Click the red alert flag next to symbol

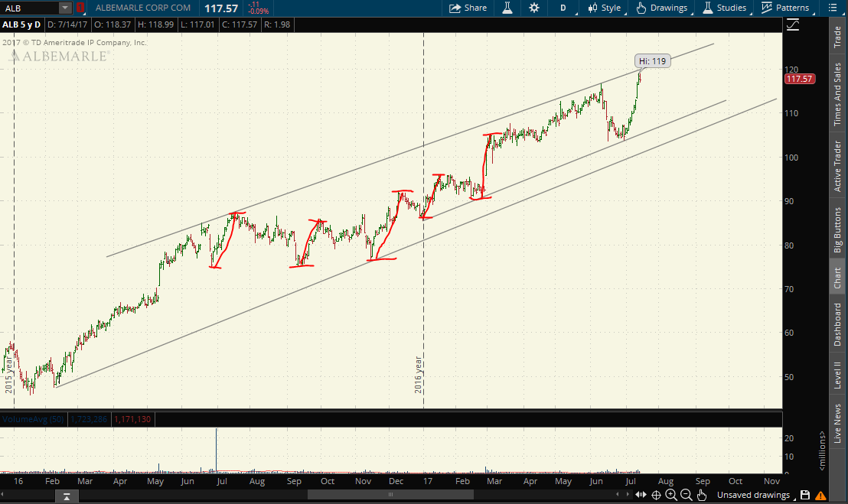(80, 8)
